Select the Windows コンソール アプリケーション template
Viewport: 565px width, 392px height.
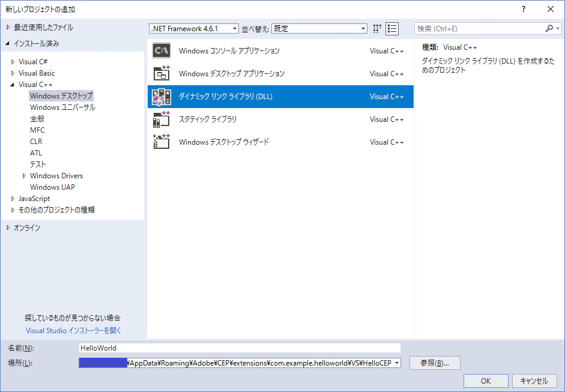[280, 51]
